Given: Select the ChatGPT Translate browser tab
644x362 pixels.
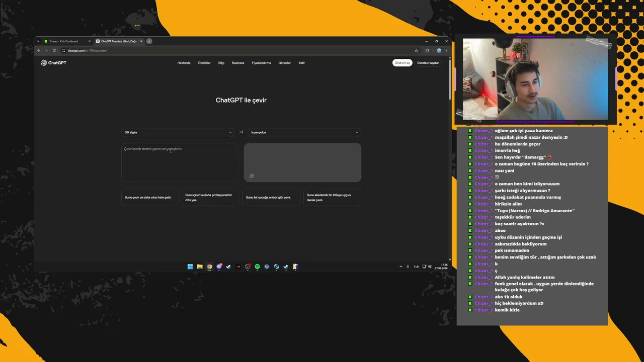Looking at the screenshot, I should pyautogui.click(x=118, y=41).
